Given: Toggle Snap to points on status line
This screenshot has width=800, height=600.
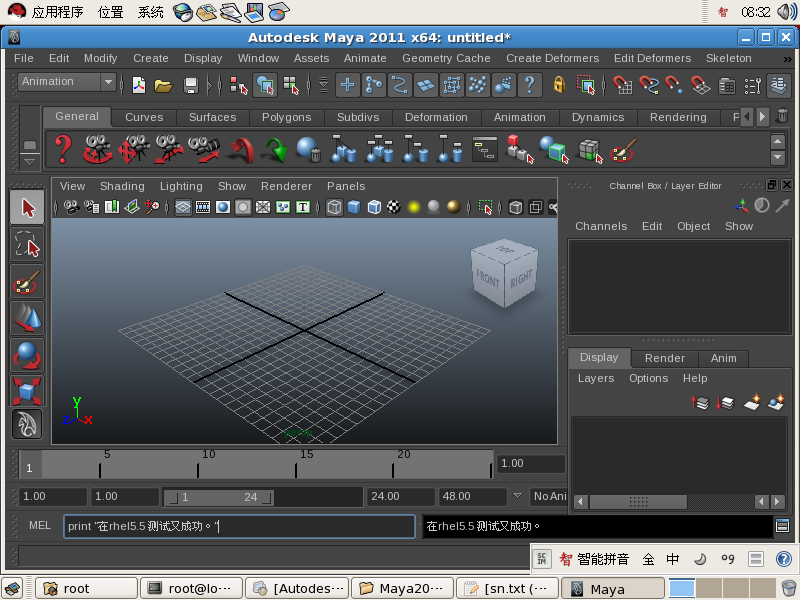Looking at the screenshot, I should [x=674, y=85].
